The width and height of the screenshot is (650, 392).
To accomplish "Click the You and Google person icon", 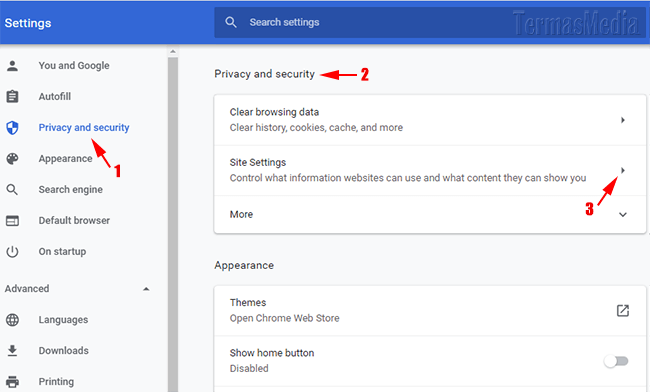I will click(x=12, y=65).
